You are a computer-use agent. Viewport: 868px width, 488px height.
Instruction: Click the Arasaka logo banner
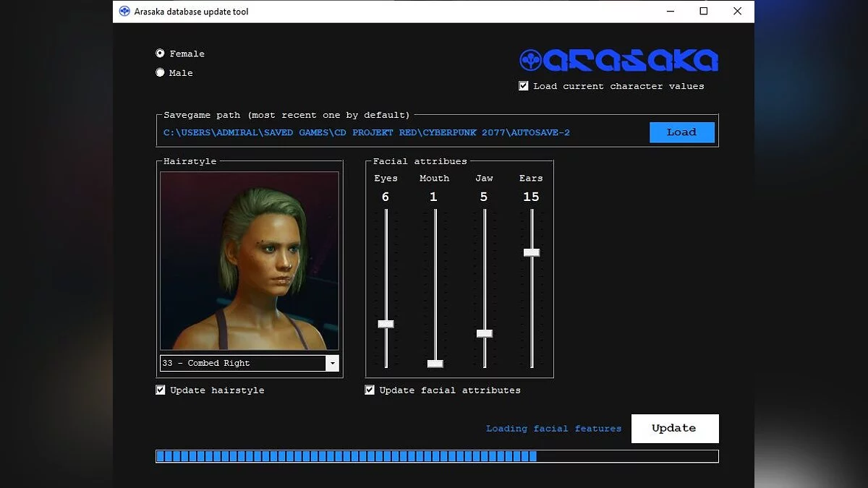coord(618,60)
